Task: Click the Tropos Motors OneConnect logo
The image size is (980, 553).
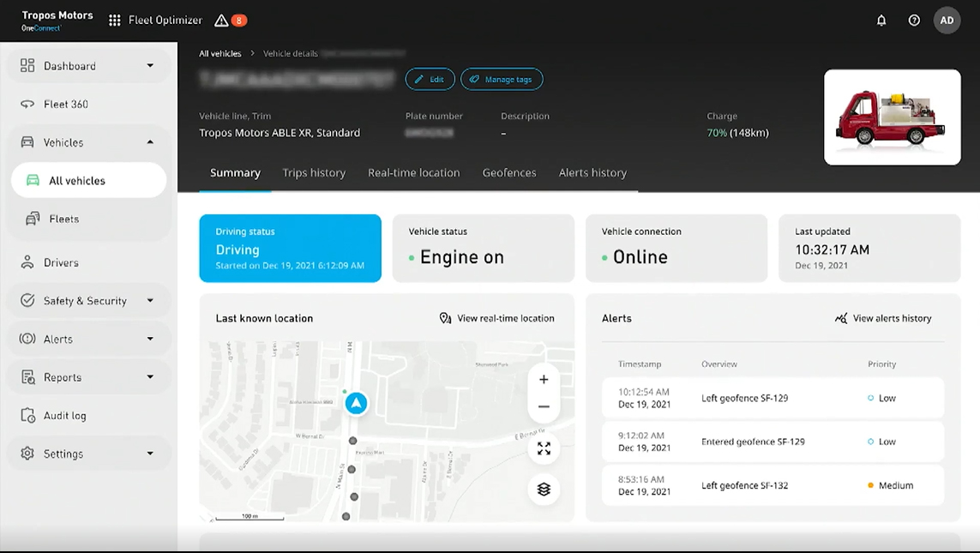Action: pos(57,21)
